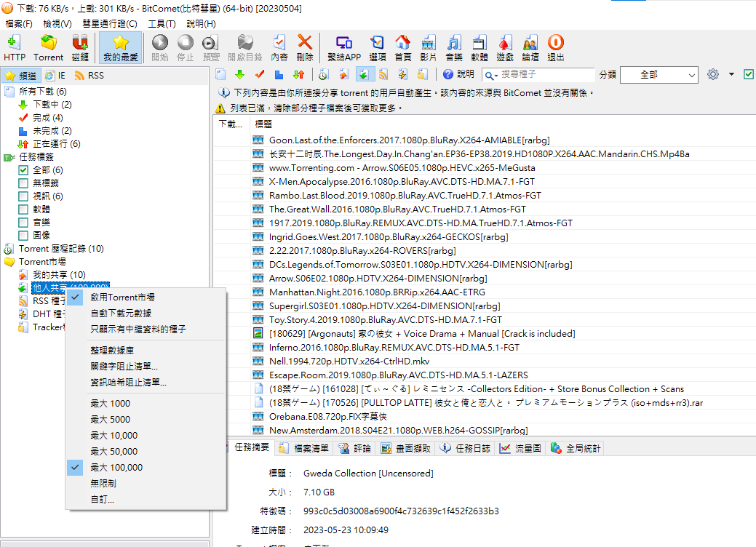This screenshot has width=756, height=547.
Task: Click the orange RSS feed icon in list toolbar
Action: 383,74
